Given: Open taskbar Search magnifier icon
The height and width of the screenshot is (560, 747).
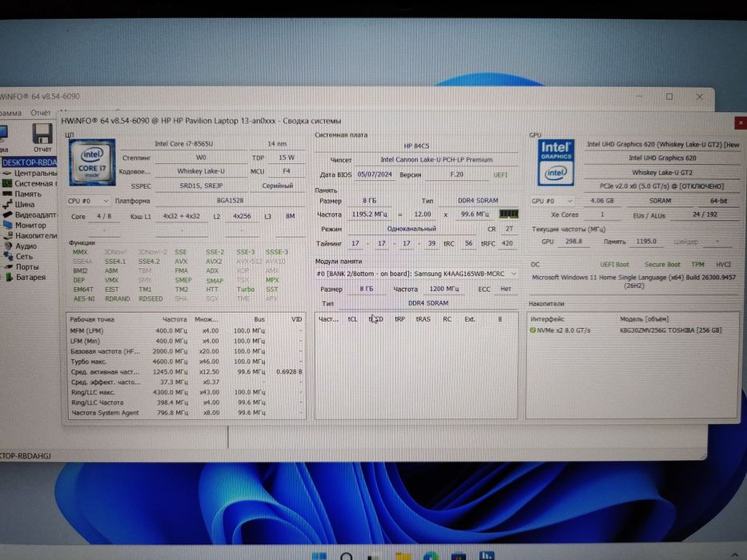Looking at the screenshot, I should (x=347, y=556).
